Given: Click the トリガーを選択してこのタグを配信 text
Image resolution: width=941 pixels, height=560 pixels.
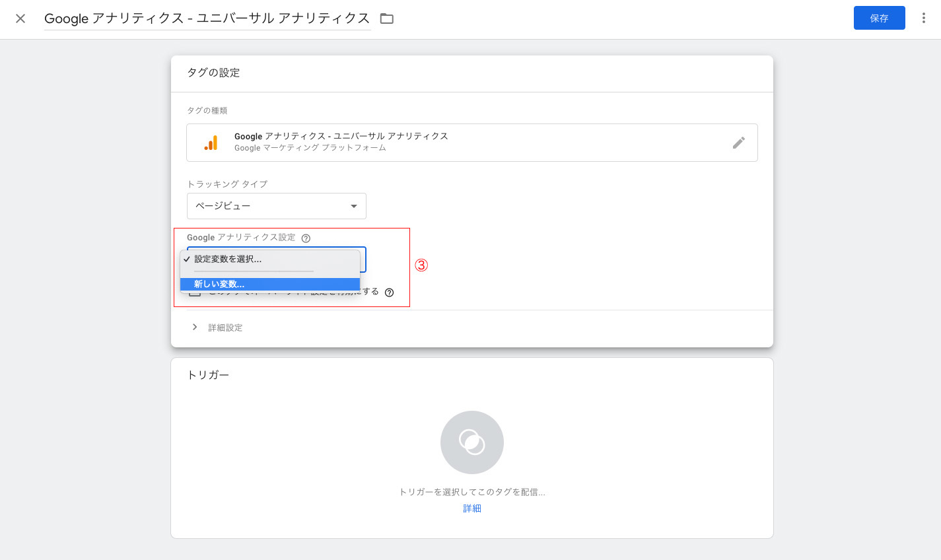Looking at the screenshot, I should point(471,492).
